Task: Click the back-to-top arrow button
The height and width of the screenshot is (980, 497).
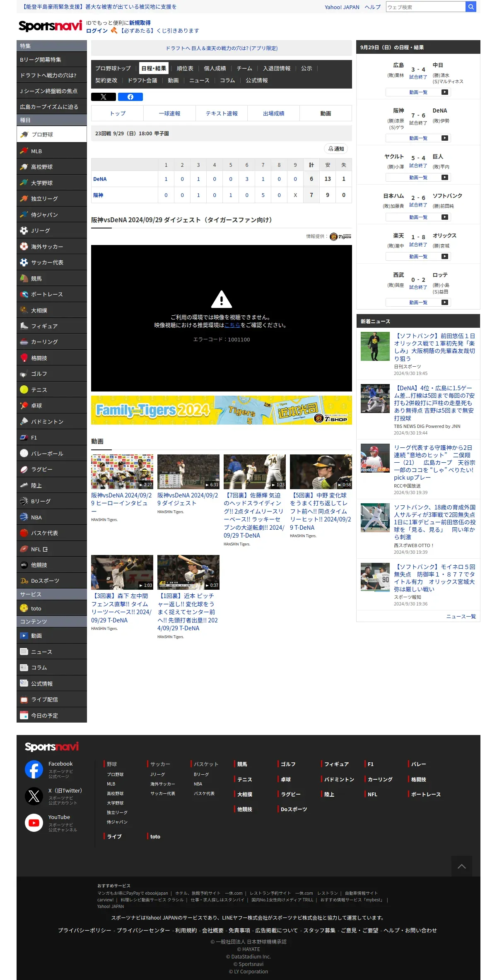Action: click(x=462, y=866)
